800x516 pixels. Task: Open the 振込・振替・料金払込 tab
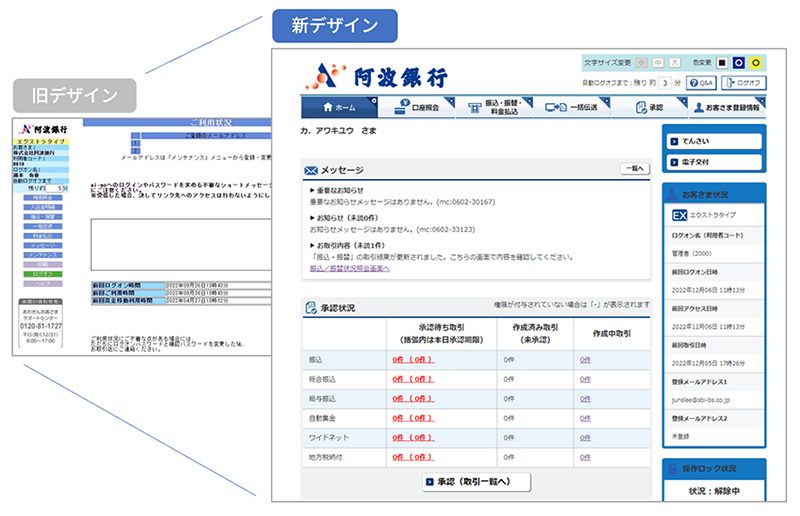pyautogui.click(x=494, y=107)
